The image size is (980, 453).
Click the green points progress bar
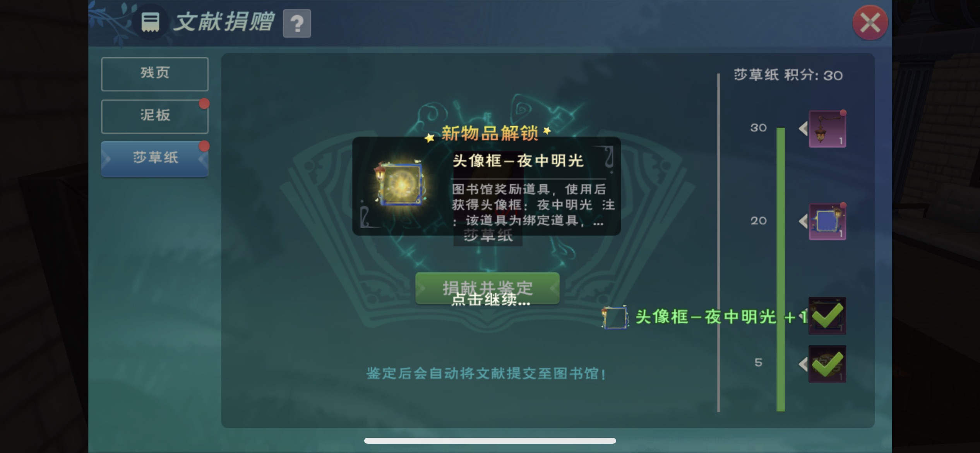point(781,269)
